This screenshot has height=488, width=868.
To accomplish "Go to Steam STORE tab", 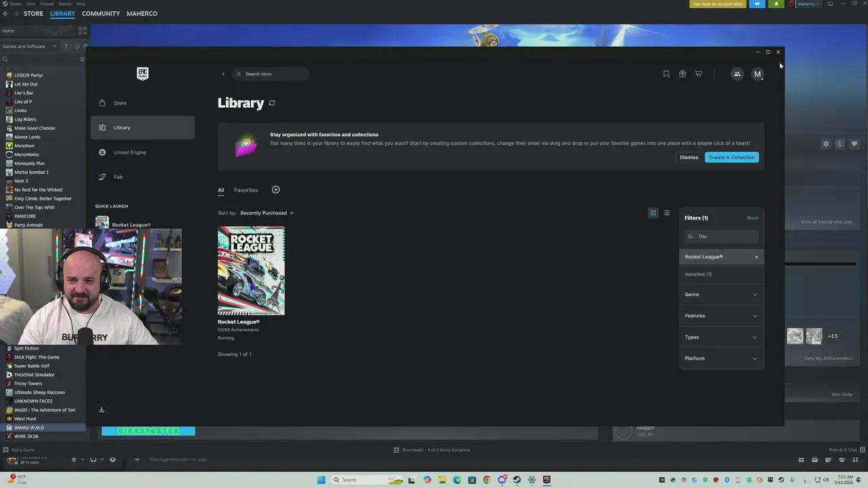I will click(x=33, y=14).
